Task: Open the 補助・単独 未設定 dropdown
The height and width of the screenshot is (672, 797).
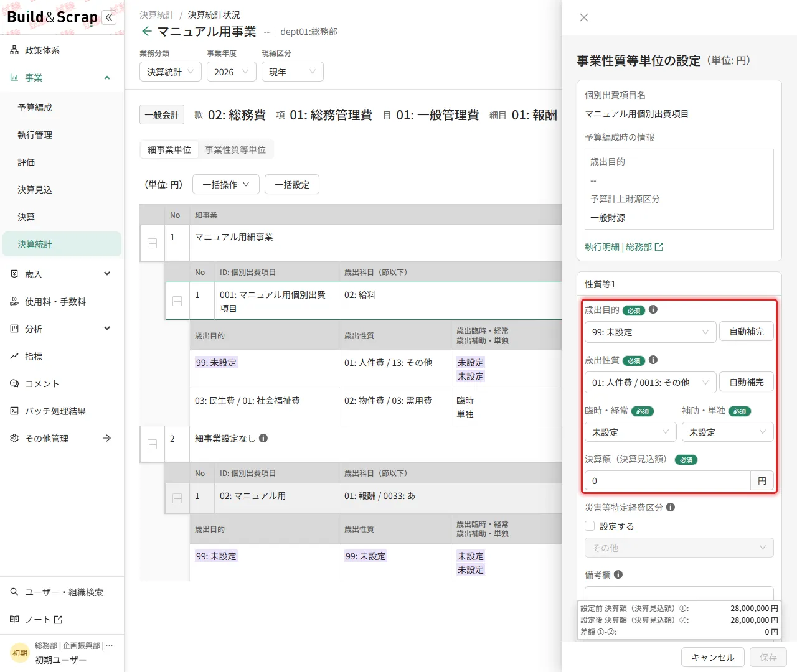Action: [728, 432]
